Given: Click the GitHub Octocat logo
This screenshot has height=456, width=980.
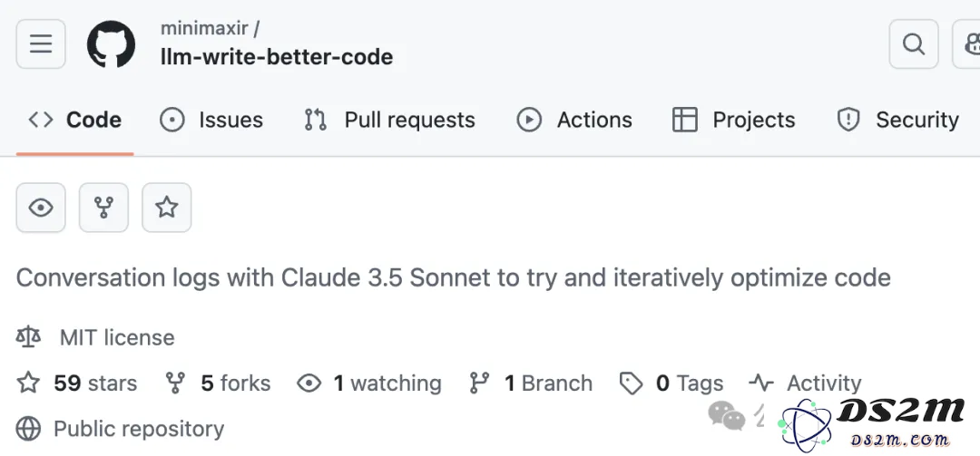Looking at the screenshot, I should click(112, 44).
